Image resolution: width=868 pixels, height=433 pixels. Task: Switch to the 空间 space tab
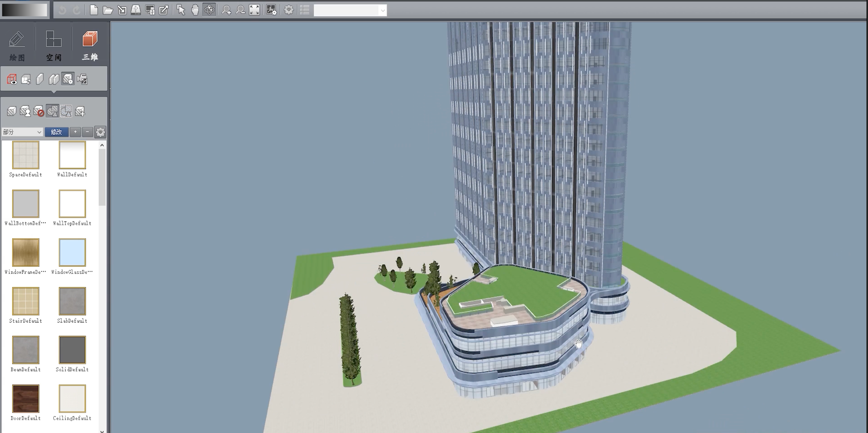[x=54, y=45]
